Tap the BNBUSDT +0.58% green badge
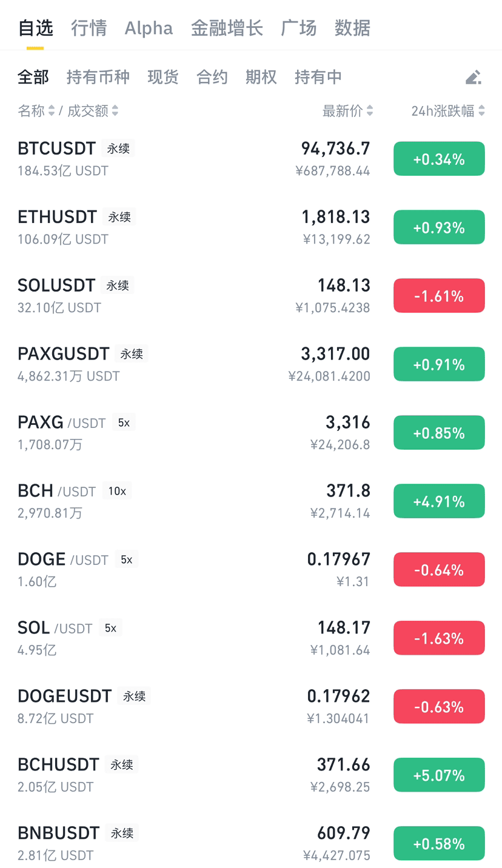 click(x=439, y=843)
